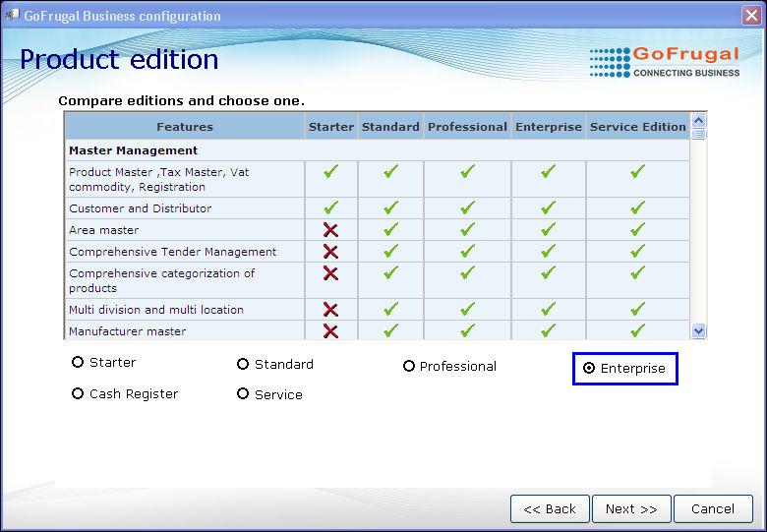
Task: Select the Service edition radio button
Action: coord(243,393)
